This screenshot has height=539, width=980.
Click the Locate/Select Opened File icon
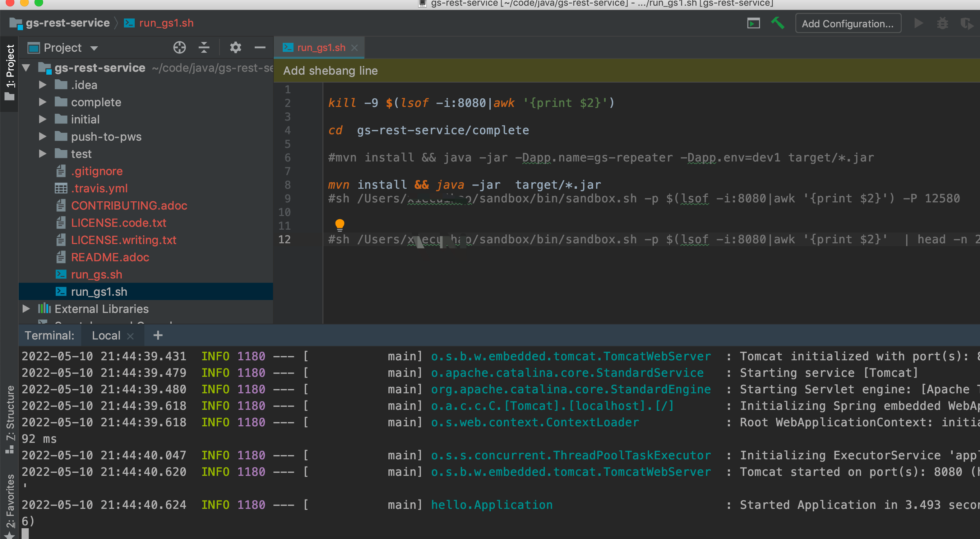180,47
